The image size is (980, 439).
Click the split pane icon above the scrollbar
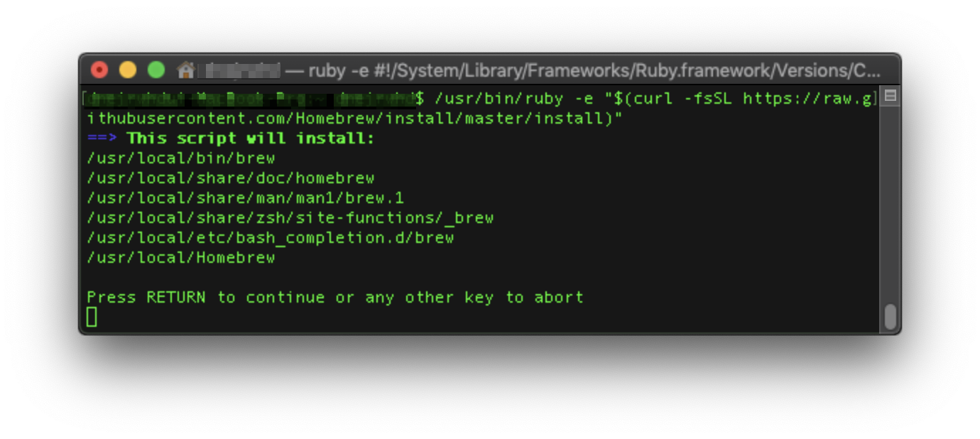[891, 96]
